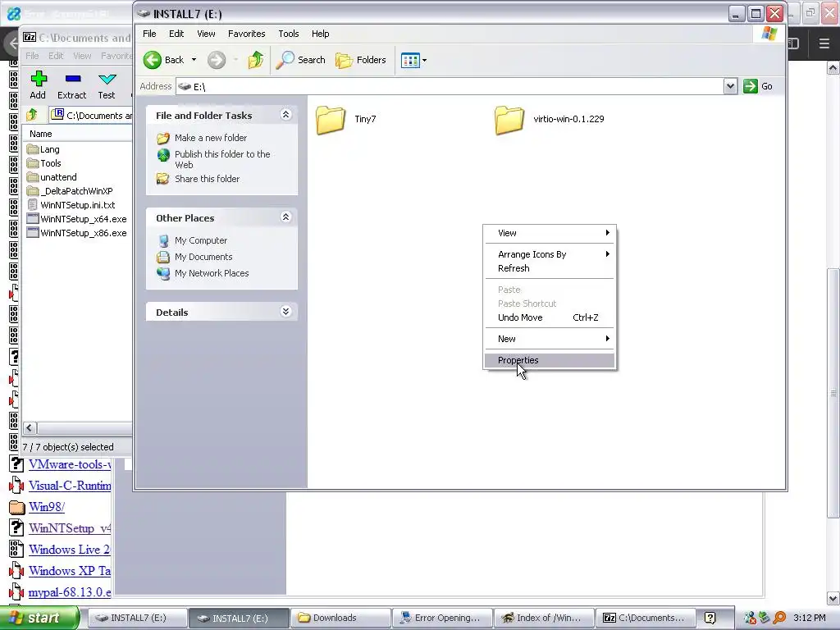Click the green Go arrow button
The image size is (840, 630).
(751, 86)
